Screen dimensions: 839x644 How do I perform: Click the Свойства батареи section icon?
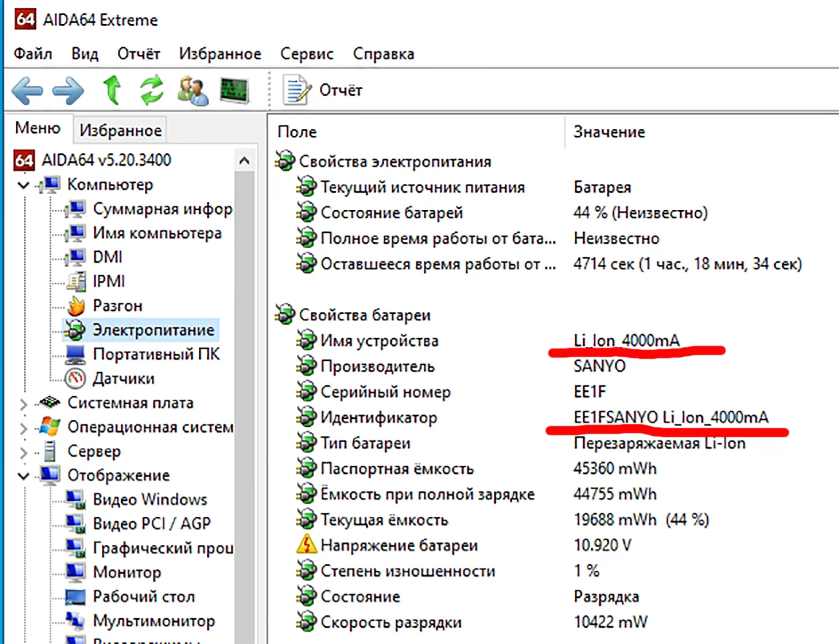coord(284,315)
